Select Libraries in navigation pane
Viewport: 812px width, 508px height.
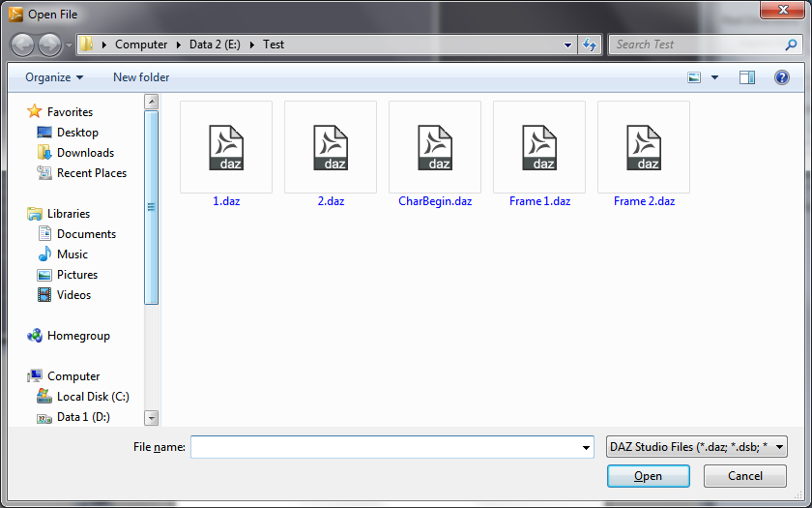(69, 214)
